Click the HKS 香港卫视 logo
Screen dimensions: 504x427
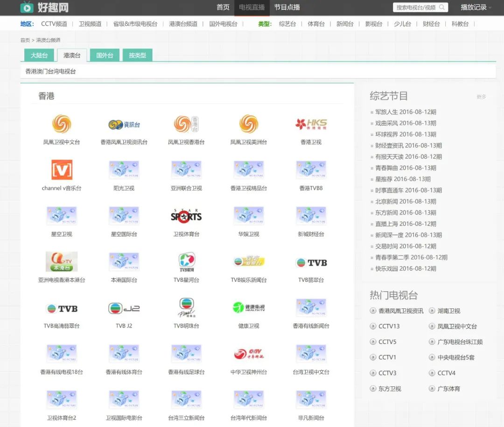click(311, 124)
